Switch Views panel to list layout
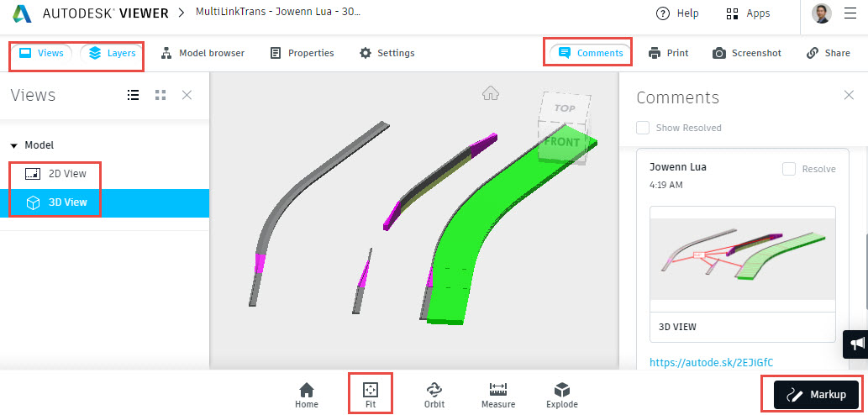The height and width of the screenshot is (415, 868). point(133,95)
